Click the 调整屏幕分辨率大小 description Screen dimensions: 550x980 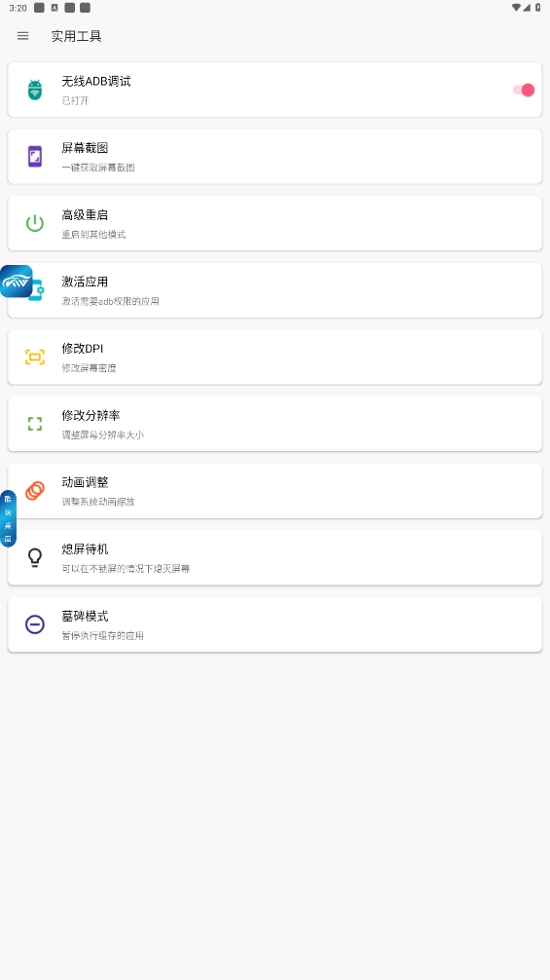pos(102,435)
